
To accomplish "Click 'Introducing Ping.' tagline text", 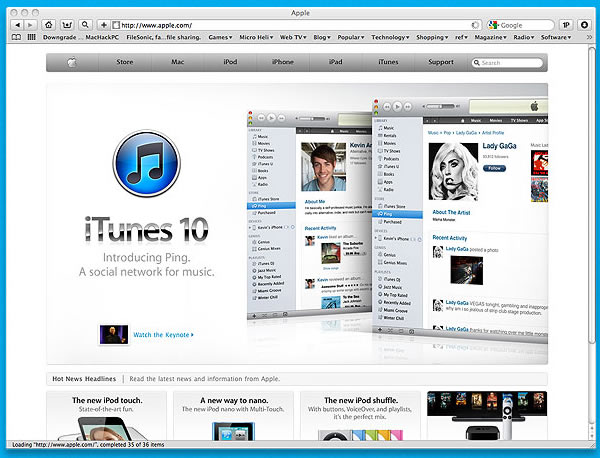I will coord(147,258).
